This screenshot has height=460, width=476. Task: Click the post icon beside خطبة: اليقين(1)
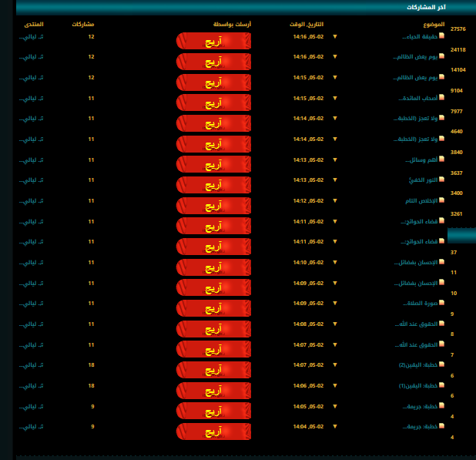click(x=442, y=384)
